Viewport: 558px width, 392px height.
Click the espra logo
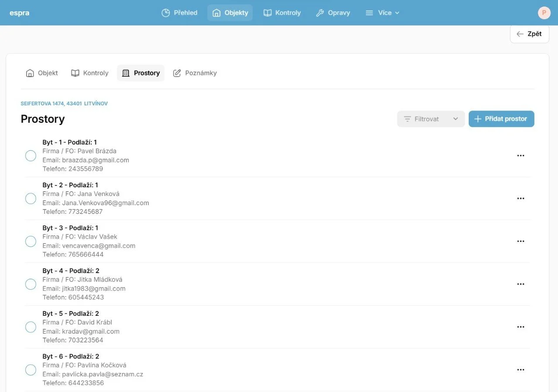(x=20, y=13)
